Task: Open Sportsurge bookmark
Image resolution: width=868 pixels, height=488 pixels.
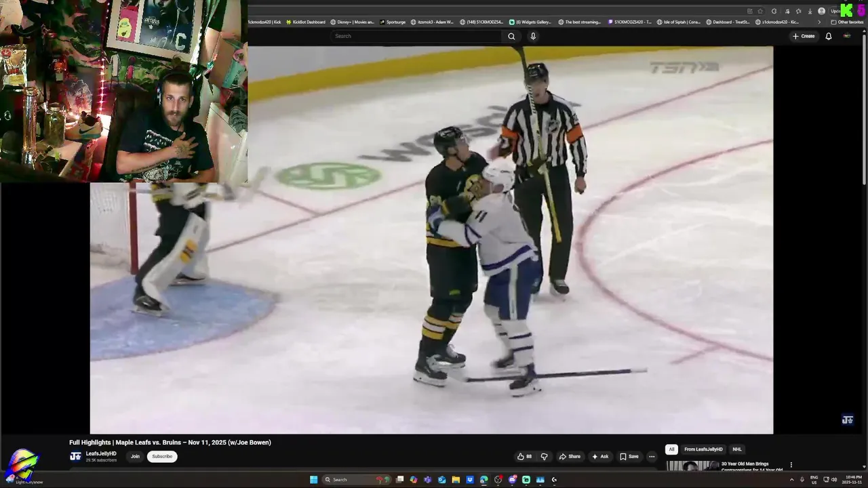Action: [393, 22]
